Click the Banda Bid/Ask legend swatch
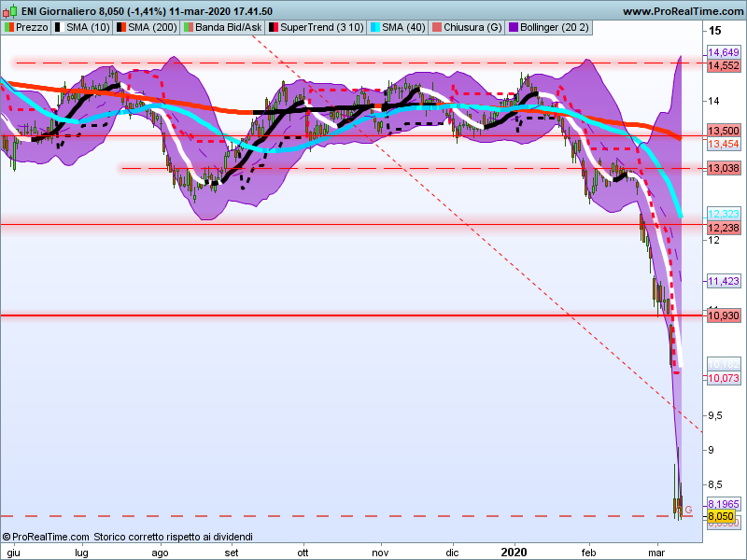 tap(189, 28)
